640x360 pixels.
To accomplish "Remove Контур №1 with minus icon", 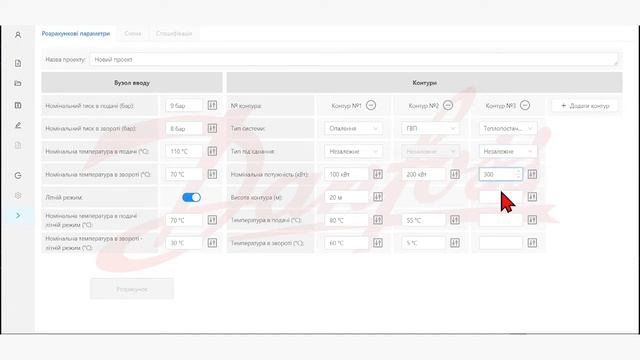I will coord(371,105).
